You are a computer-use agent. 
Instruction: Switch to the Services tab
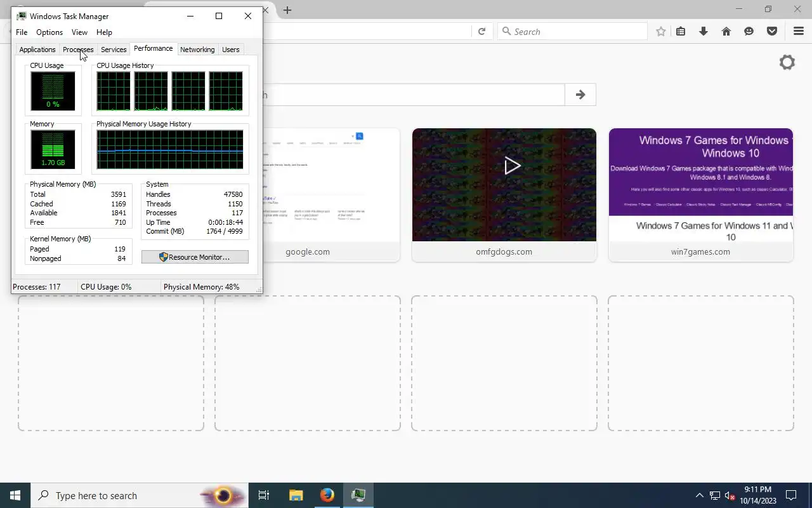tap(114, 50)
